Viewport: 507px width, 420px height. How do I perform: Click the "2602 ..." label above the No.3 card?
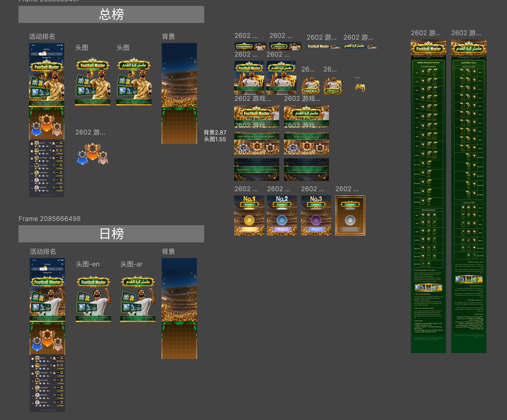pyautogui.click(x=313, y=189)
